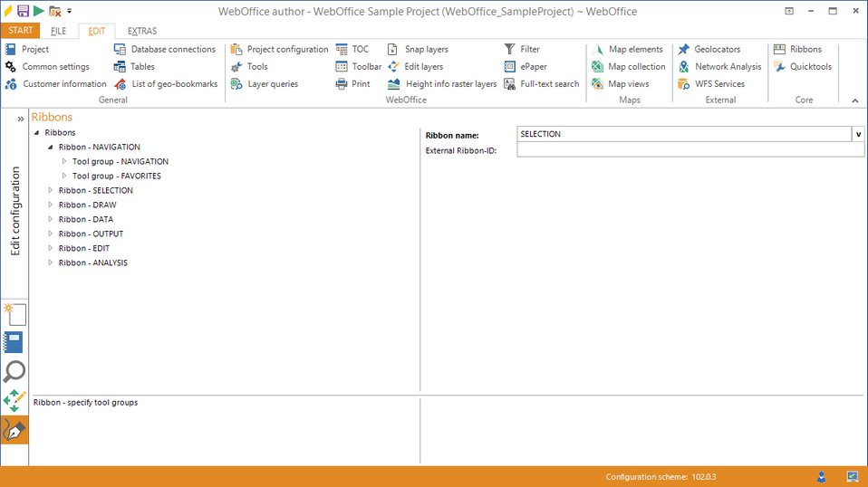The image size is (868, 487).
Task: Open Tables in General group
Action: pyautogui.click(x=134, y=66)
